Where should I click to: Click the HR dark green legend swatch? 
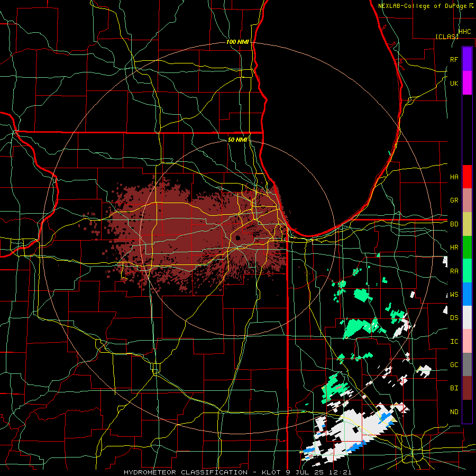(467, 248)
